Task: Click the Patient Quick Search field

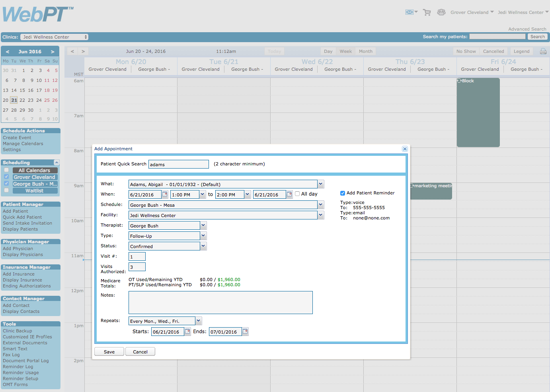Action: (178, 164)
